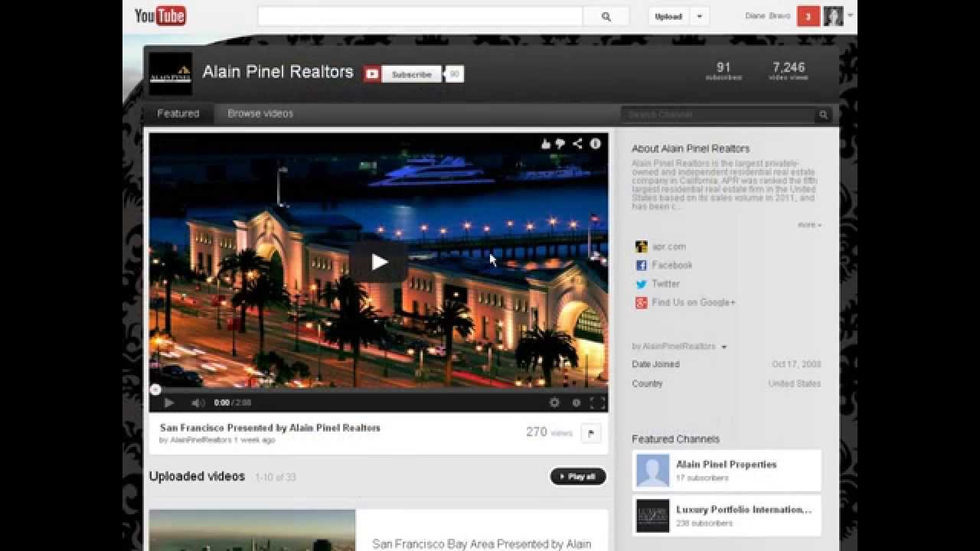The height and width of the screenshot is (551, 980).
Task: Open the notifications badge showing 3
Action: 808,16
